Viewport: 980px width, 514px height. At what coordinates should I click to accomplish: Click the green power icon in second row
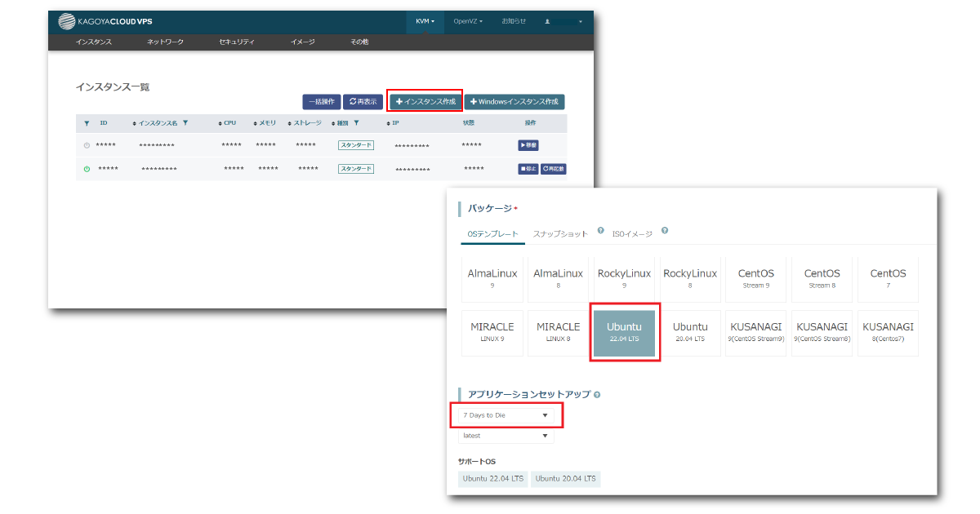[87, 169]
